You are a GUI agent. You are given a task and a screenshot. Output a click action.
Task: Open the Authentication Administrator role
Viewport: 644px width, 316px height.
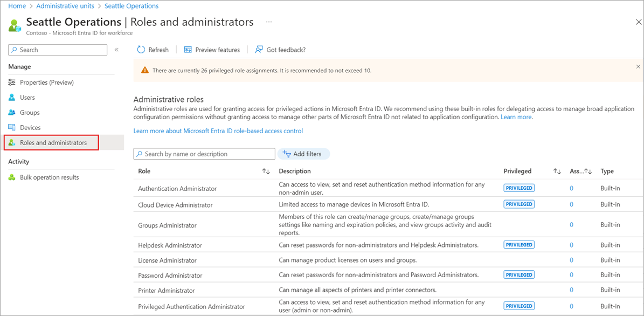[177, 189]
